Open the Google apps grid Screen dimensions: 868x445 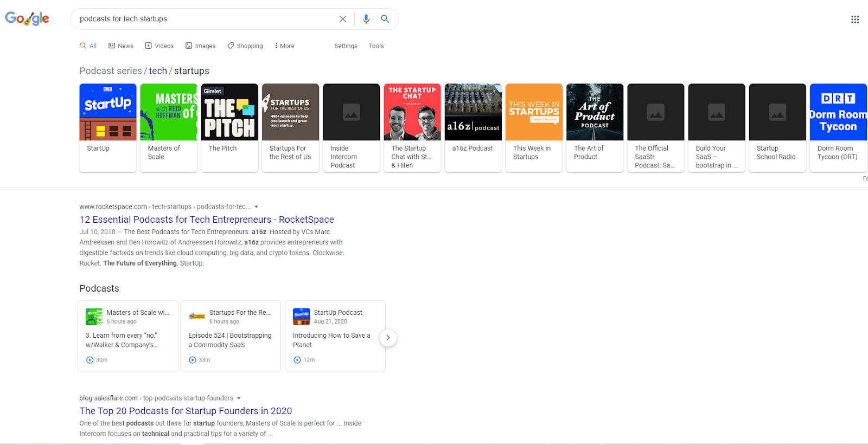855,20
